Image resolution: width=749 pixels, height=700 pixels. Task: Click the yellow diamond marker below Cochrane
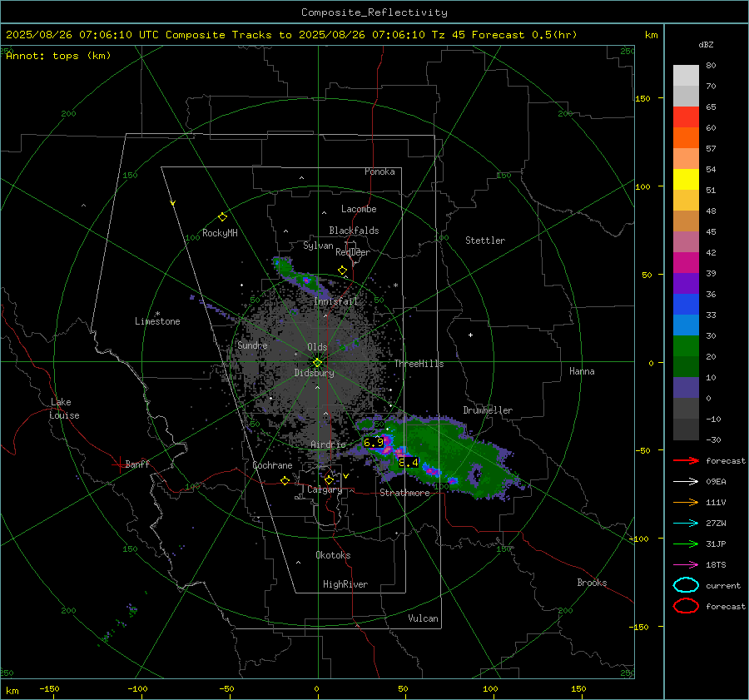pos(285,480)
